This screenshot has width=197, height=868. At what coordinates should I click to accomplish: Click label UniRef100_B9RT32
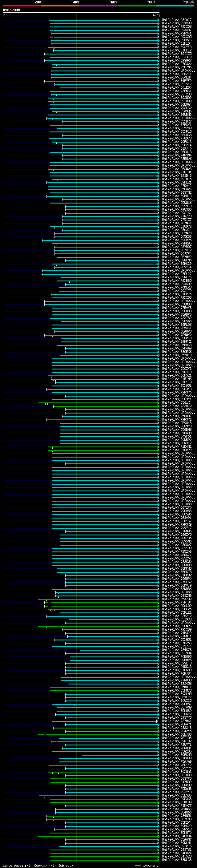[177, 741]
